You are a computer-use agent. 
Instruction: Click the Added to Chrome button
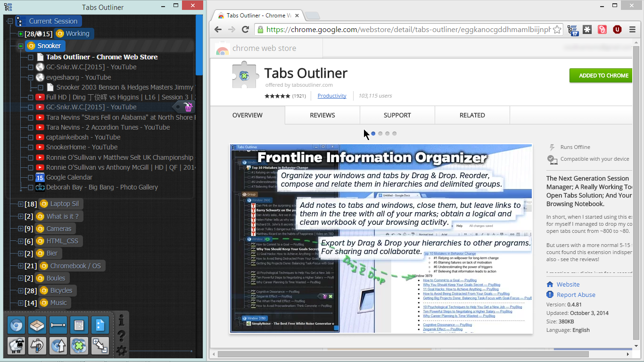coord(601,75)
